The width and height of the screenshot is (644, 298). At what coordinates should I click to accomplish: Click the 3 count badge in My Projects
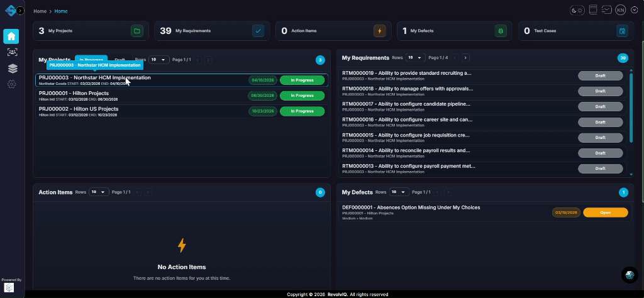[x=320, y=60]
